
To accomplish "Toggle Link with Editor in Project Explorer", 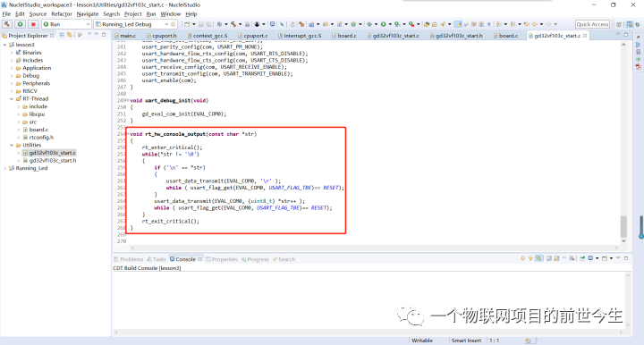I will tap(70, 35).
